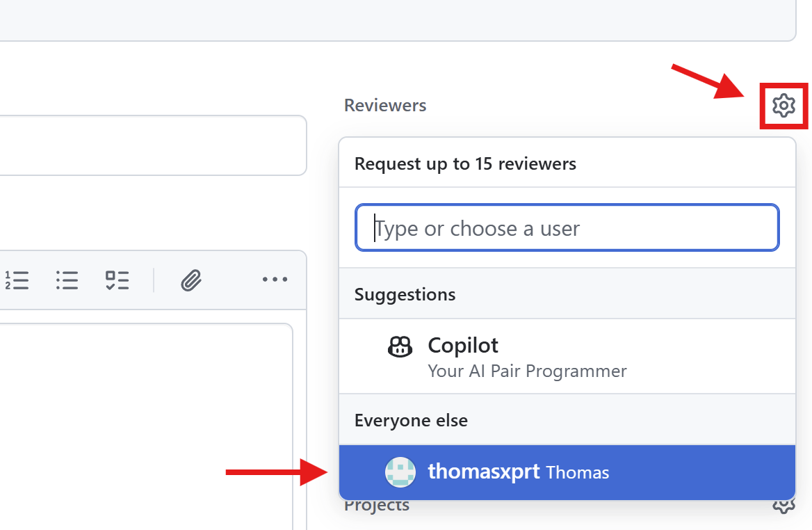Click the "Your AI Pair Programmer" description
This screenshot has width=812, height=530.
[x=527, y=371]
